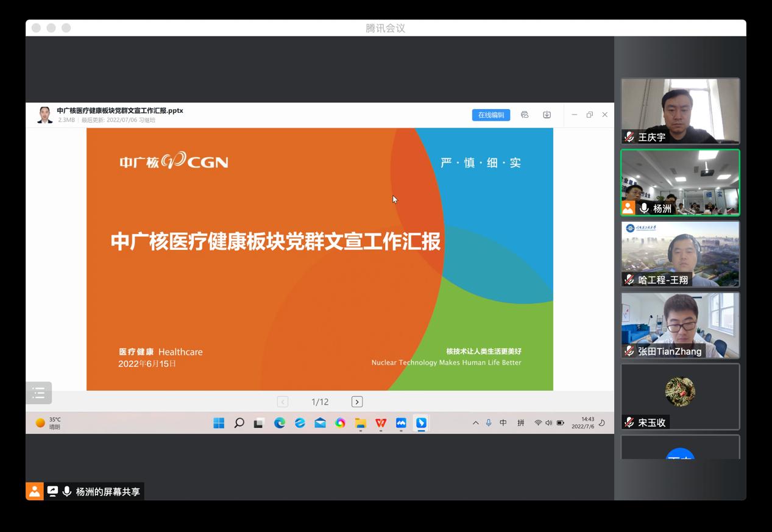
Task: Click muted mic icon next to 王庆宇
Action: tap(629, 137)
